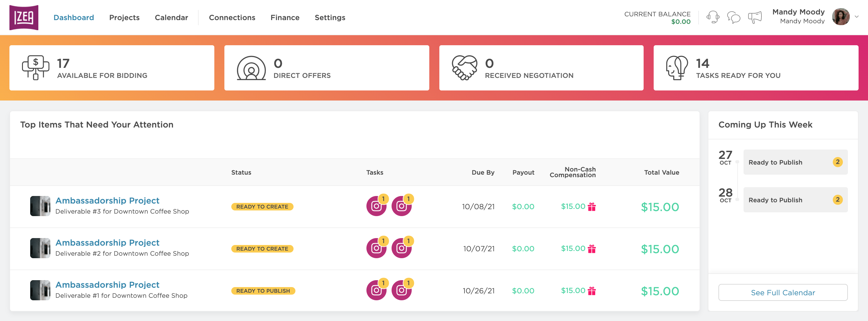Click the gift icon in Deliverable #3 row
Screen dimensions: 868x321
[592, 206]
